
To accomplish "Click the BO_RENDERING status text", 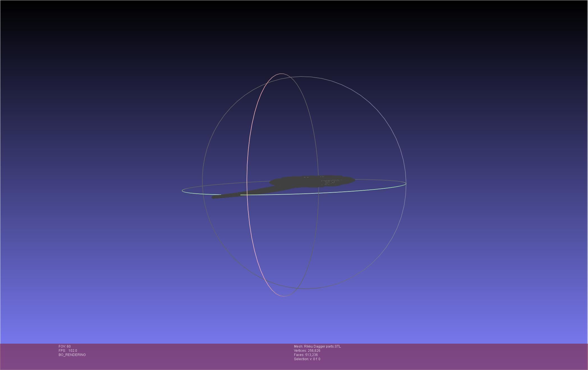I will (x=72, y=355).
